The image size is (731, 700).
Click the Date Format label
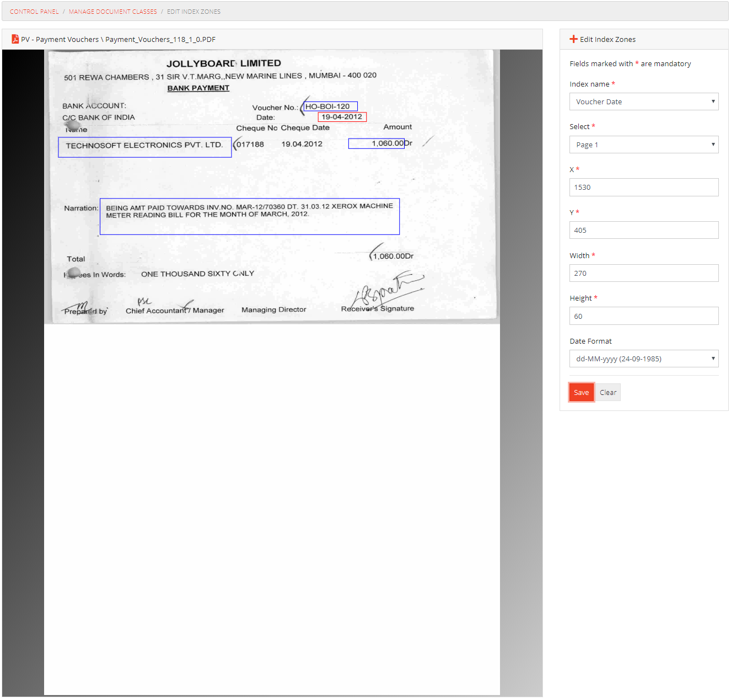point(590,341)
